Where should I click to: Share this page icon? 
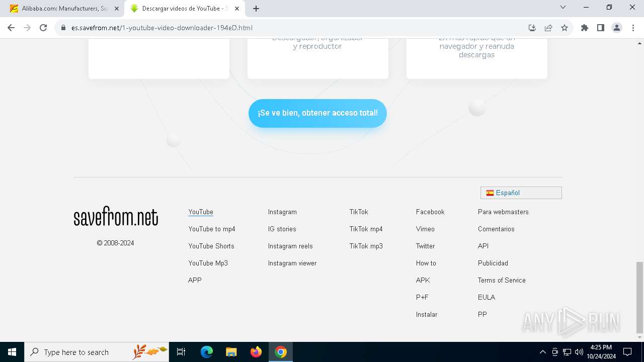pos(548,28)
